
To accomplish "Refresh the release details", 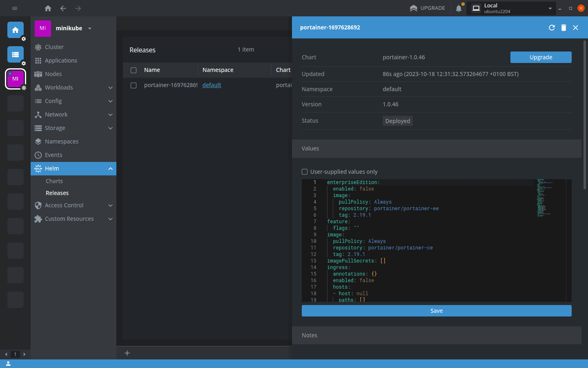I will pos(552,27).
